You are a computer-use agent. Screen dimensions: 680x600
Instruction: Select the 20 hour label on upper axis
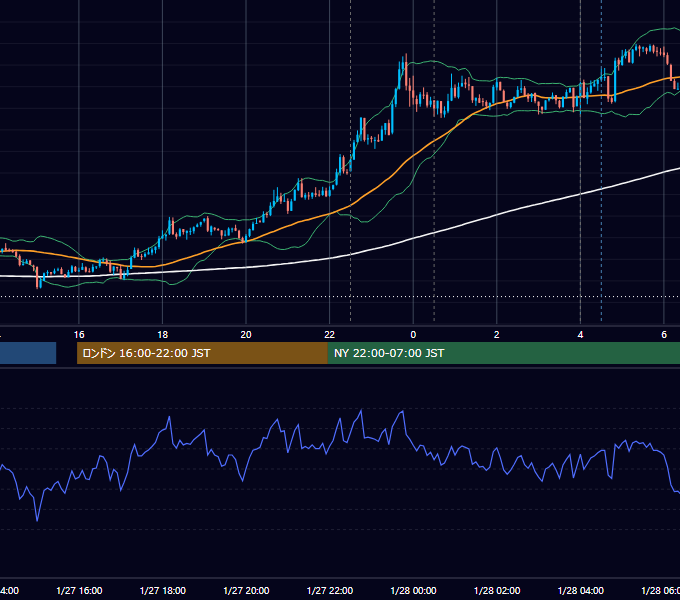[246, 335]
